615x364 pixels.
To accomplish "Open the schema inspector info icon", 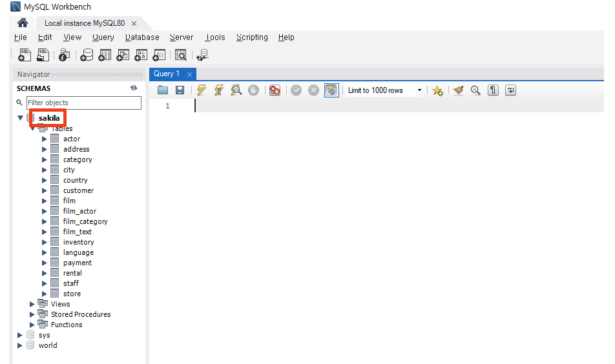I will [x=65, y=55].
